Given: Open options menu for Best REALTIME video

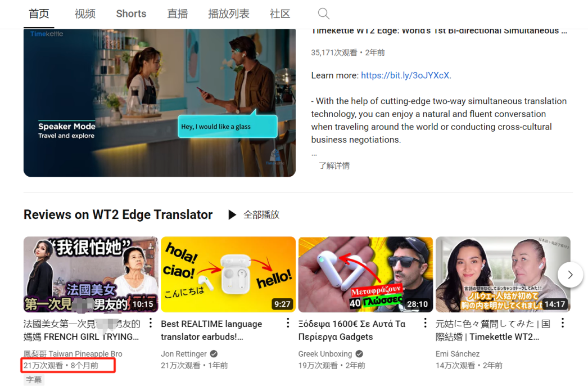Looking at the screenshot, I should [x=288, y=323].
